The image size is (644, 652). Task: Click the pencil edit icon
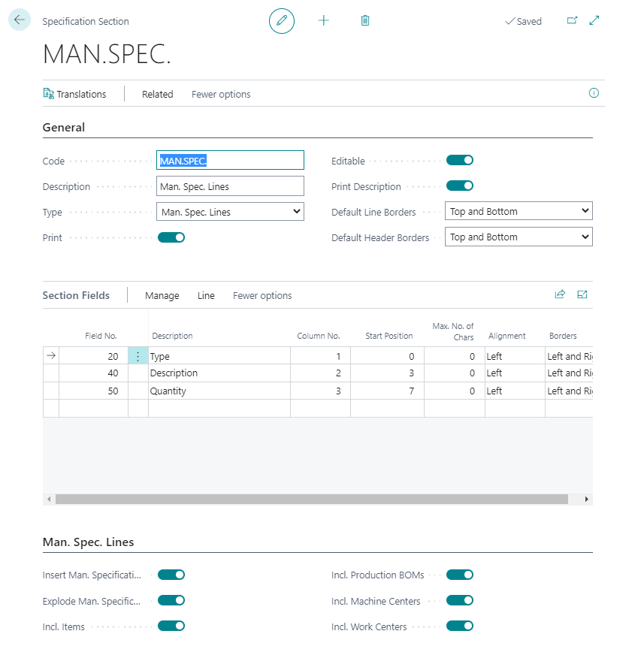(x=282, y=21)
